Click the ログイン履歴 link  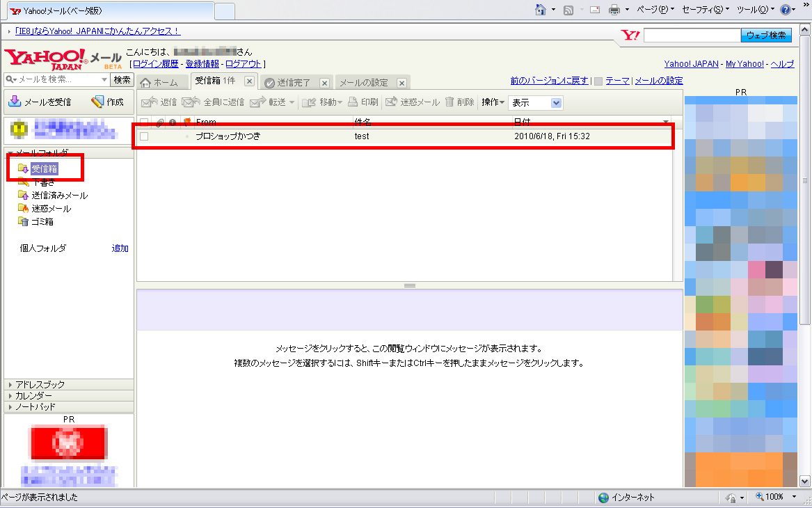tap(155, 64)
